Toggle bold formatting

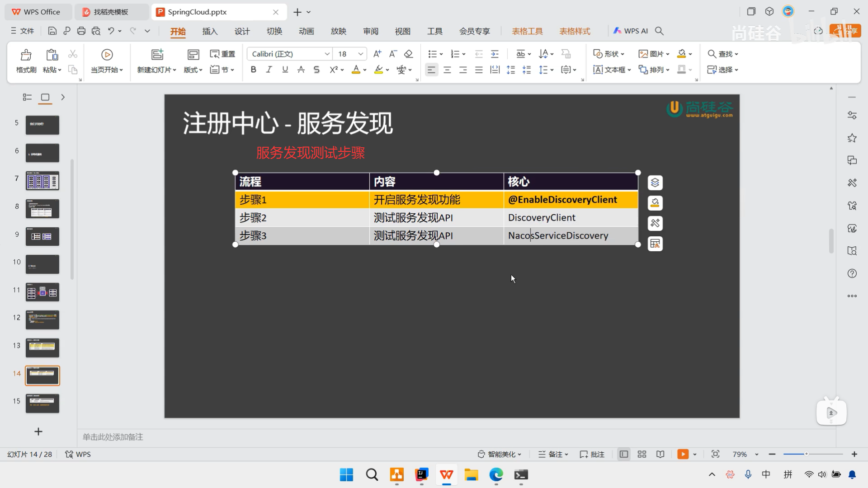[x=253, y=70]
